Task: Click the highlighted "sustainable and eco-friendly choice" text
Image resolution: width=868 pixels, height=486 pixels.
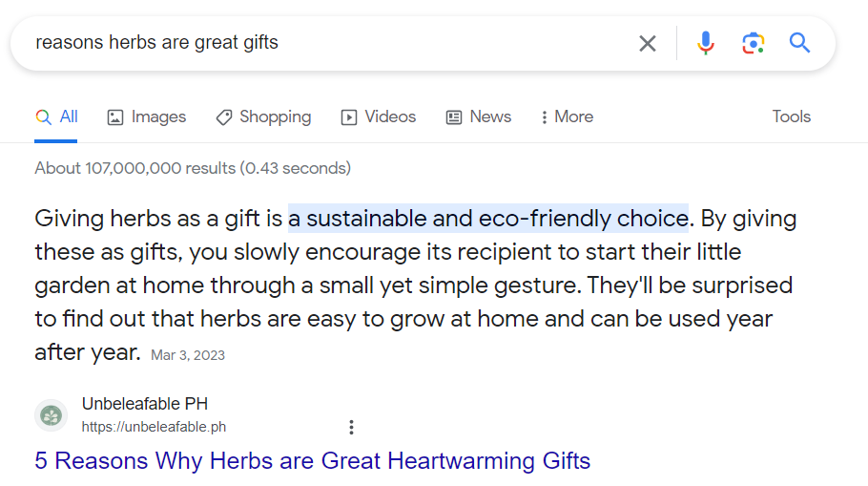Action: click(x=488, y=219)
